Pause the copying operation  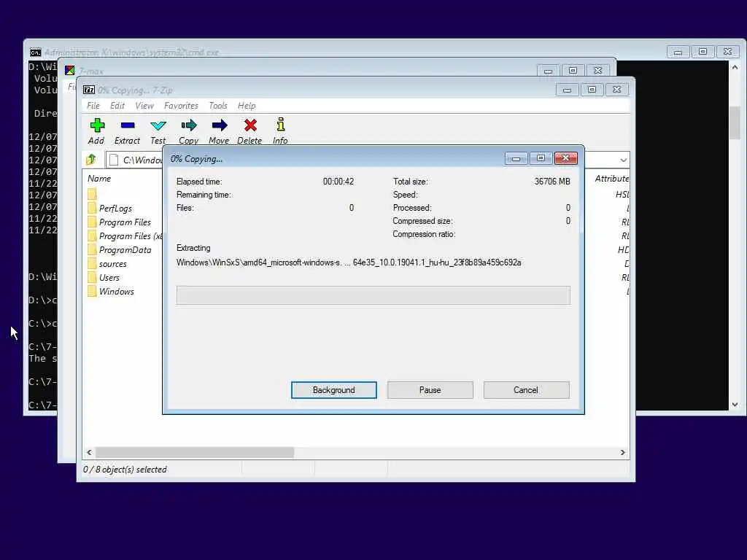pyautogui.click(x=430, y=390)
